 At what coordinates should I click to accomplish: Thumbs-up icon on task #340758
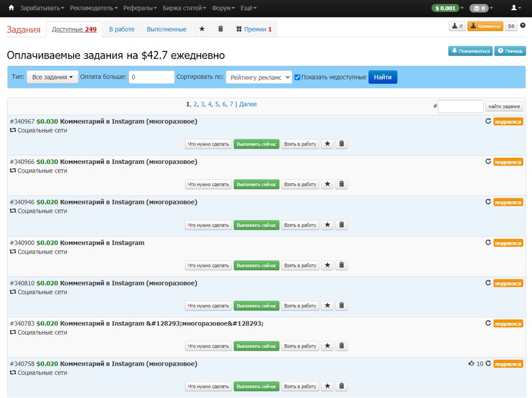click(x=471, y=363)
